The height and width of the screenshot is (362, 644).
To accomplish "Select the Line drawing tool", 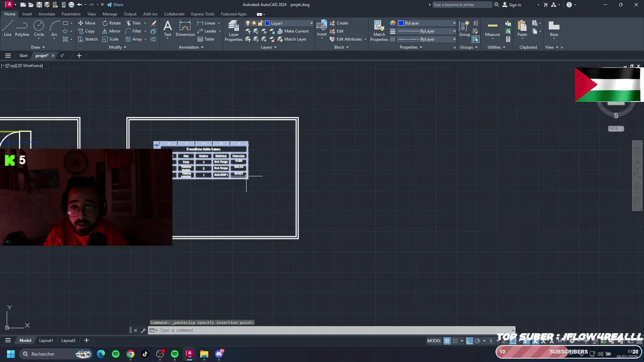I will [8, 29].
